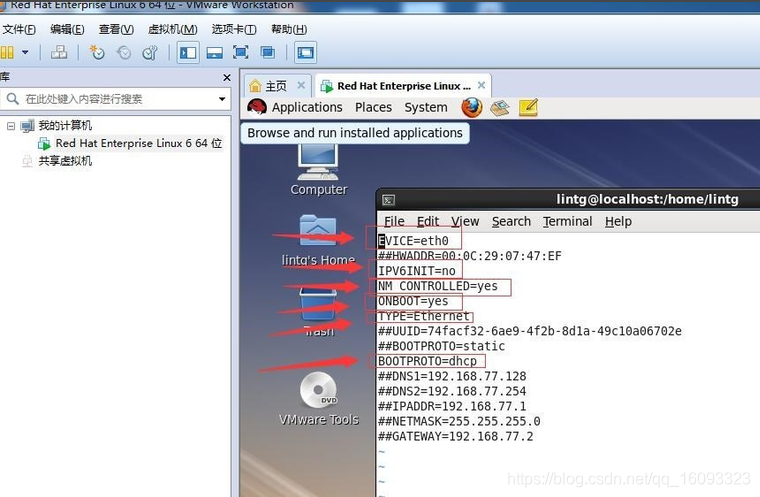Click the DEVICE=eth0 line in the terminal
Viewport: 760px width, 497px height.
tap(413, 241)
